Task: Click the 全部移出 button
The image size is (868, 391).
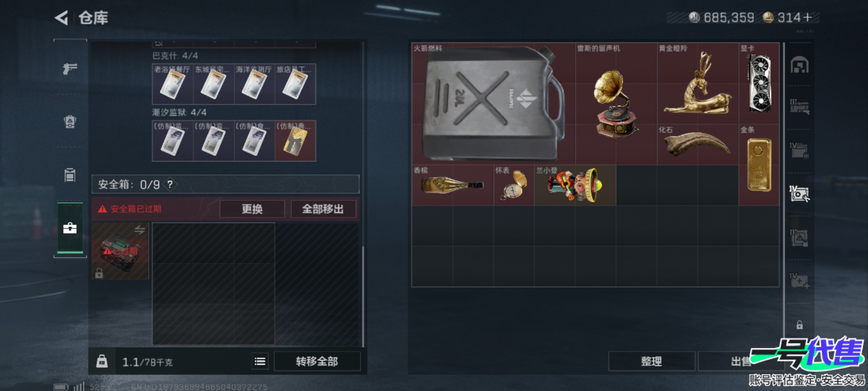Action: 323,209
